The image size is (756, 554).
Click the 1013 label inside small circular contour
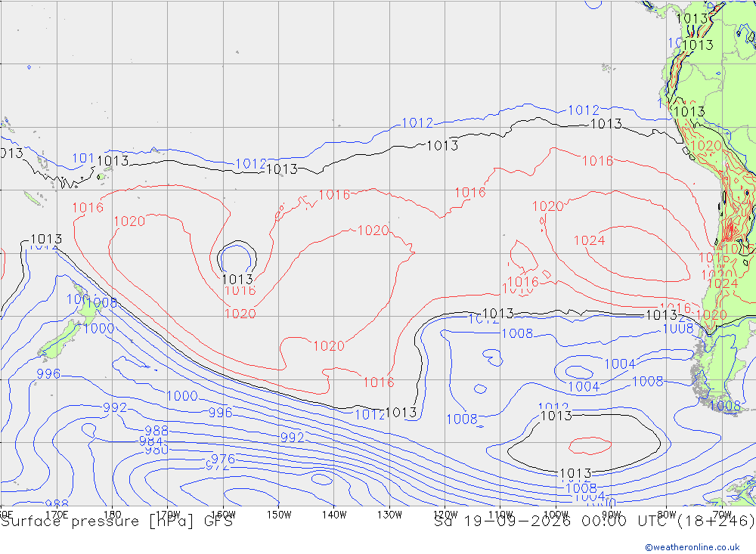tap(237, 279)
